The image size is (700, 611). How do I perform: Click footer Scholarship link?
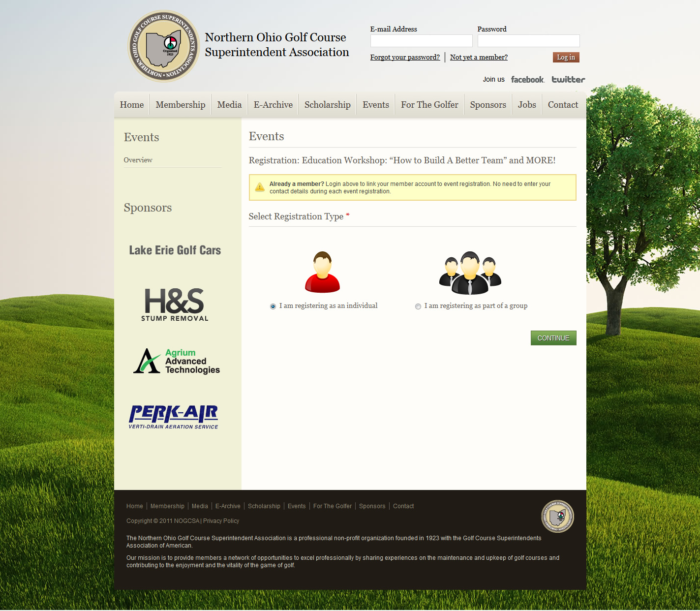tap(264, 506)
